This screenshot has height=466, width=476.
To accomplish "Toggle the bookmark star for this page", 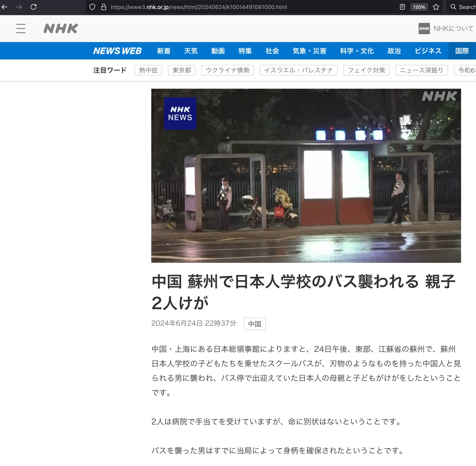I will (436, 7).
